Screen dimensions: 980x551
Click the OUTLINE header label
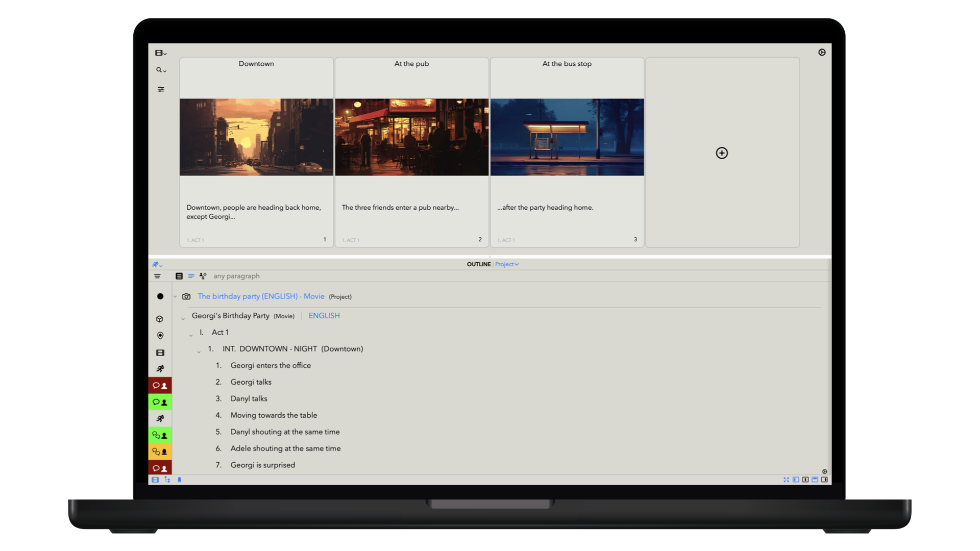[x=479, y=264]
